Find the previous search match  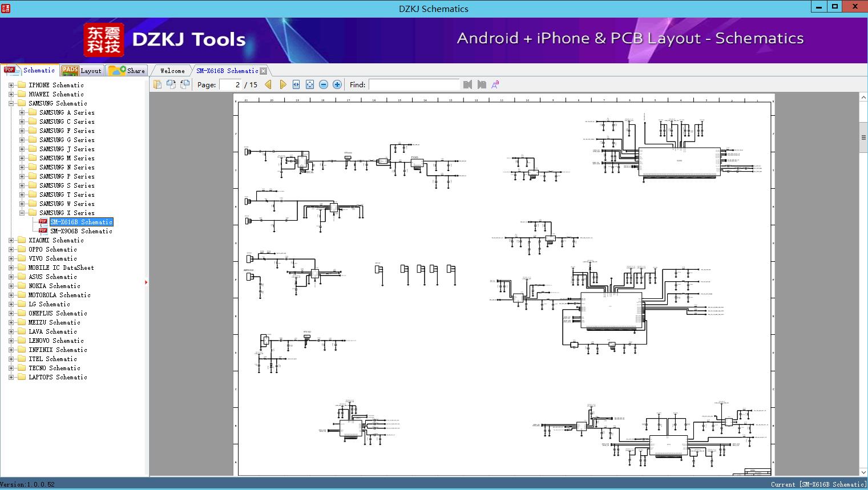point(468,84)
